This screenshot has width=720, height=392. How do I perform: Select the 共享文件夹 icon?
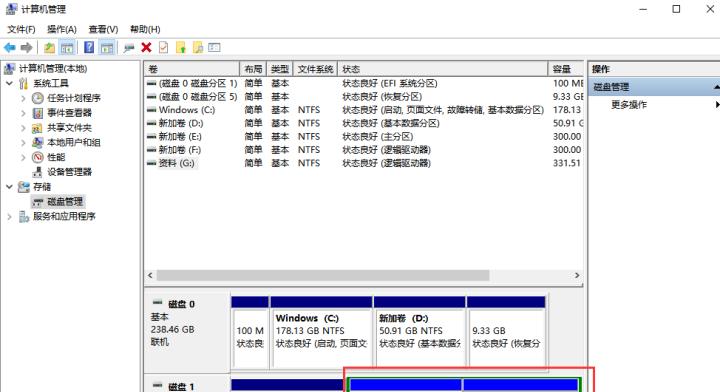pyautogui.click(x=38, y=128)
